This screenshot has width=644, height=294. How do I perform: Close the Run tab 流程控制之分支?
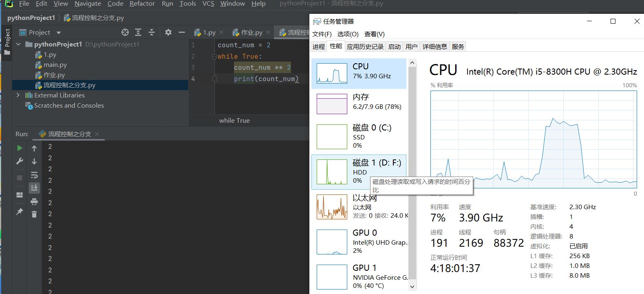coord(97,134)
